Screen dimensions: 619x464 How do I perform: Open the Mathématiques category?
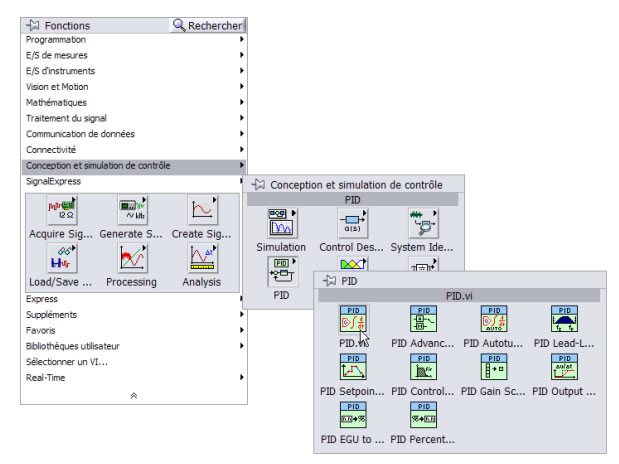click(x=134, y=102)
